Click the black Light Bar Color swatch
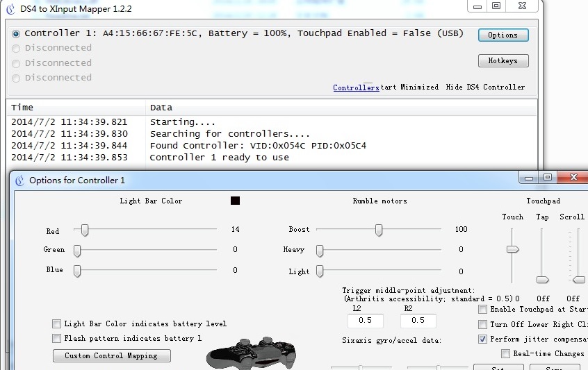This screenshot has height=370, width=588. [235, 201]
